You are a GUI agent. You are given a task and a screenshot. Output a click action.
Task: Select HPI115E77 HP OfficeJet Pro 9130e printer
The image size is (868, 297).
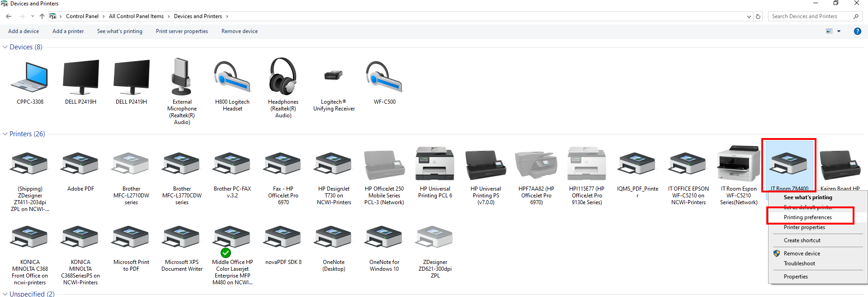click(x=587, y=163)
